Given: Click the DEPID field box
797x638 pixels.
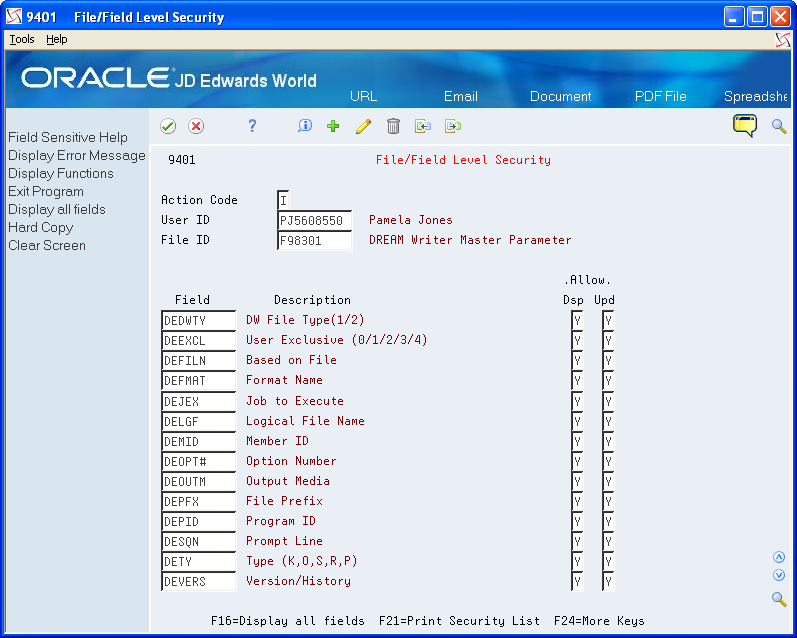Looking at the screenshot, I should click(x=199, y=522).
